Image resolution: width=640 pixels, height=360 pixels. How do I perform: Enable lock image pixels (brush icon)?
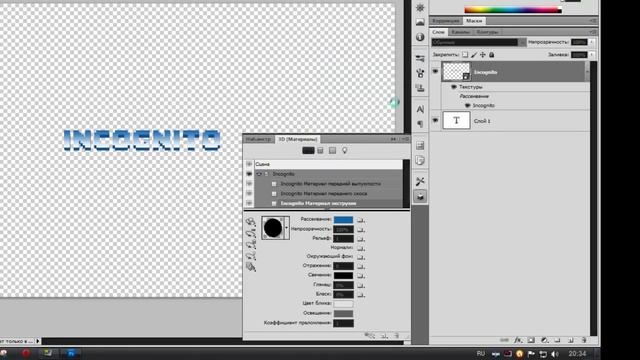(474, 55)
